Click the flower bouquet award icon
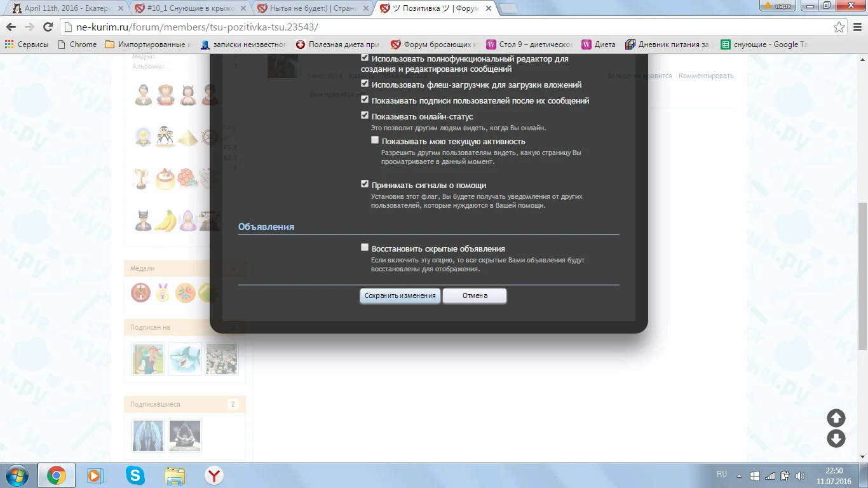The width and height of the screenshot is (868, 488). click(x=187, y=179)
